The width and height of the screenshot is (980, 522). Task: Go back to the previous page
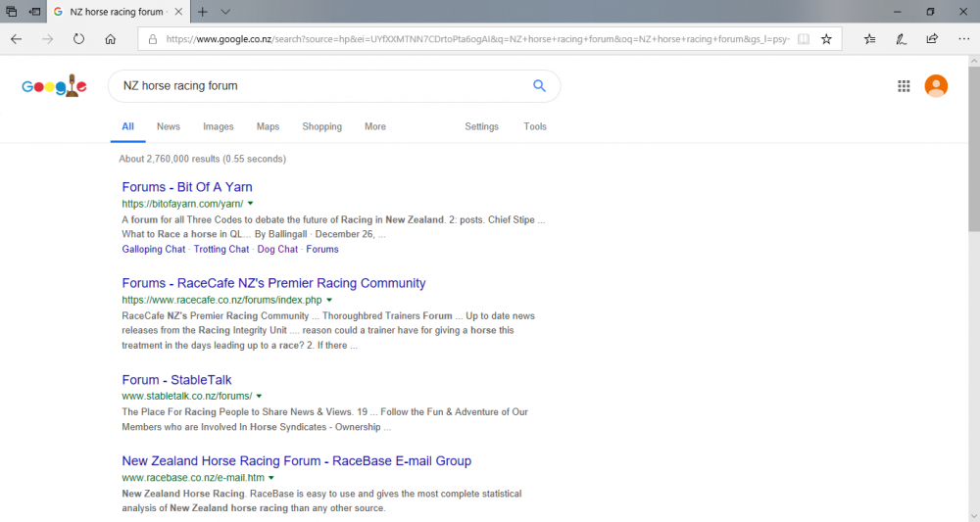[17, 39]
